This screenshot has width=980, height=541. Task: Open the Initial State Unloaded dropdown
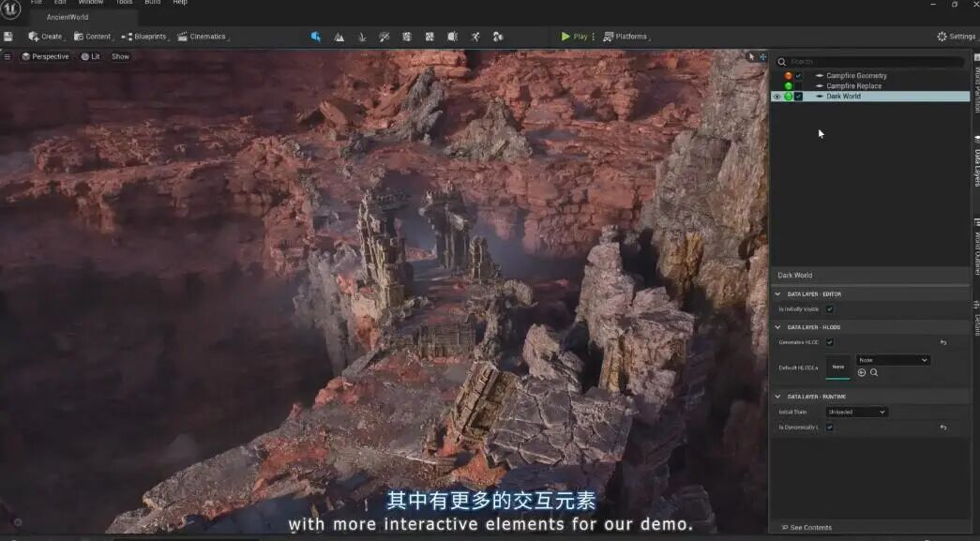tap(857, 413)
